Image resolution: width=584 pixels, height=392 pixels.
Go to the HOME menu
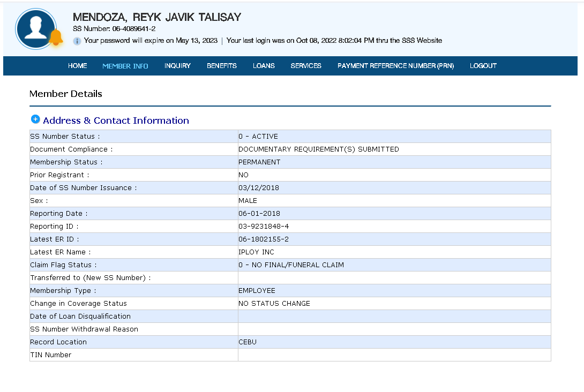pyautogui.click(x=77, y=66)
